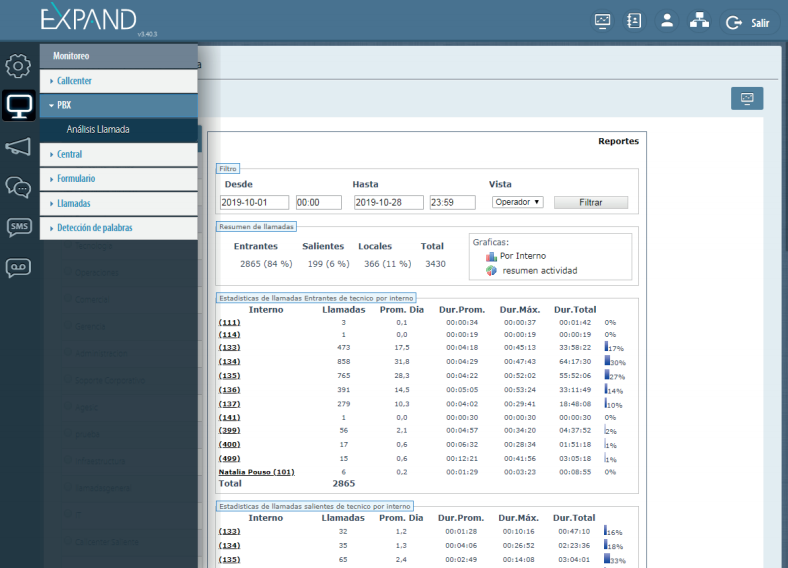Click duration total 64:17:30 cell

tap(575, 362)
